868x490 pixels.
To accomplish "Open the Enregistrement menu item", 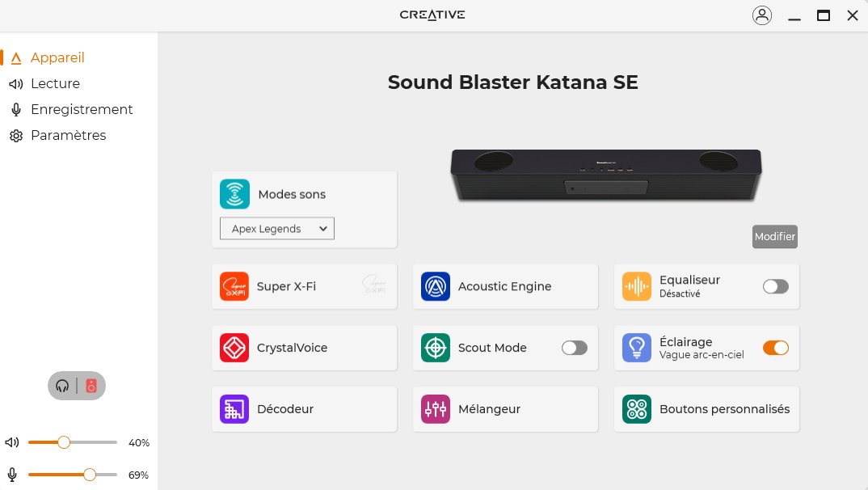I will point(81,109).
